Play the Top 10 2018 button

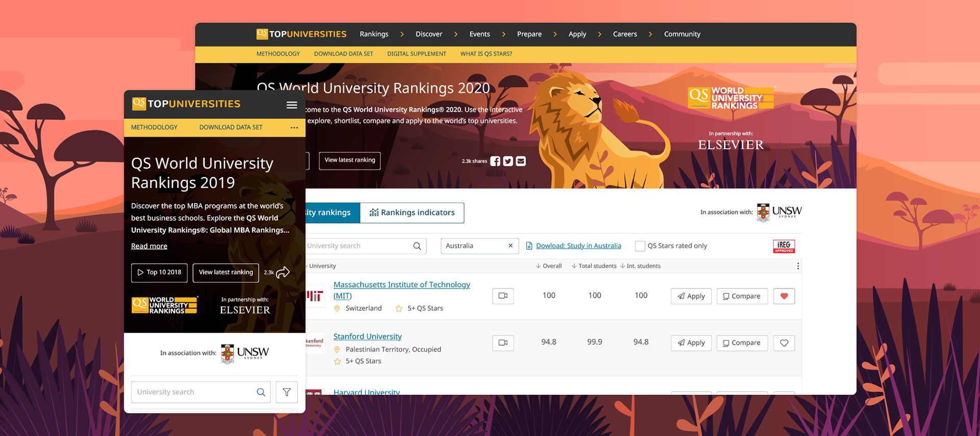pyautogui.click(x=159, y=273)
